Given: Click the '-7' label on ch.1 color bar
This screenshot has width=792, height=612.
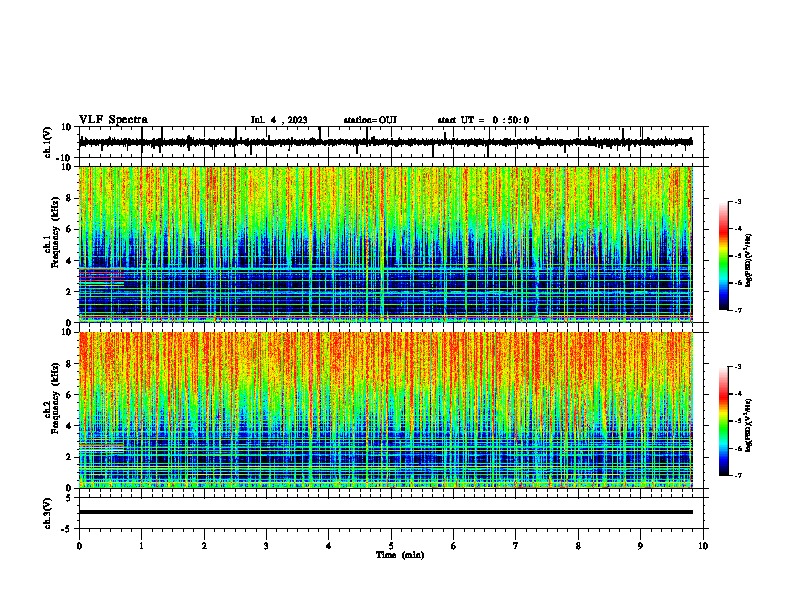Looking at the screenshot, I should tap(737, 310).
